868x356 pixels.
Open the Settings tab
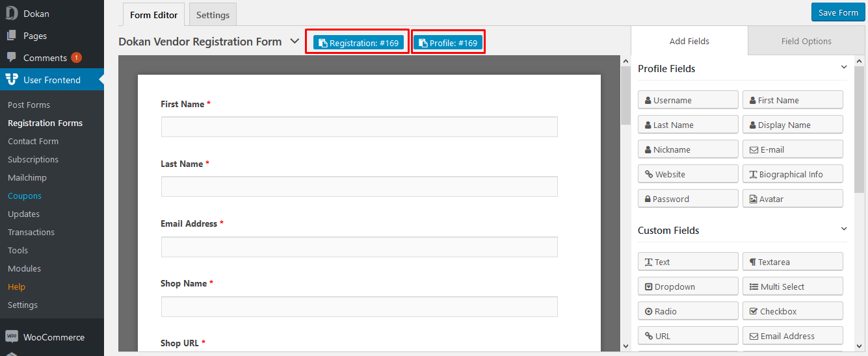213,15
